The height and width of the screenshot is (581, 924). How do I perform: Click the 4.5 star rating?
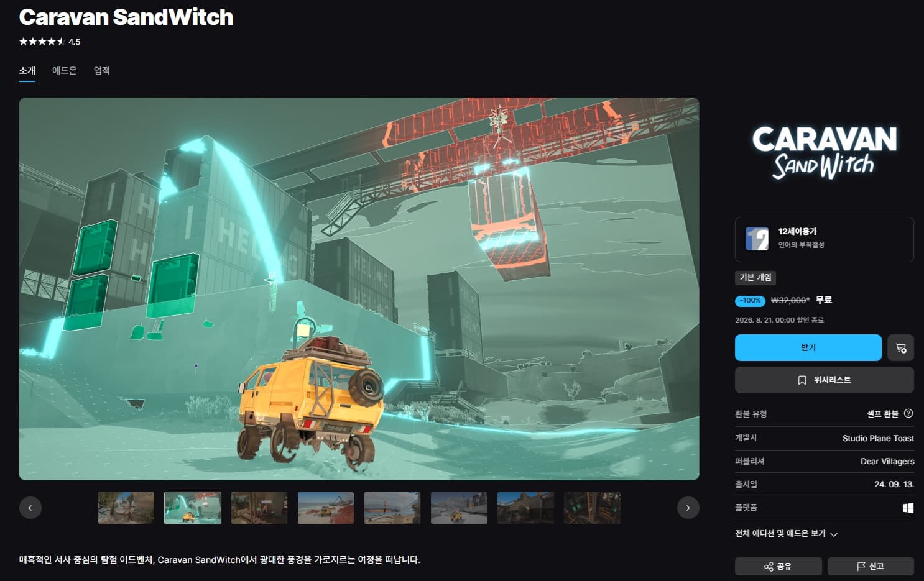coord(50,42)
